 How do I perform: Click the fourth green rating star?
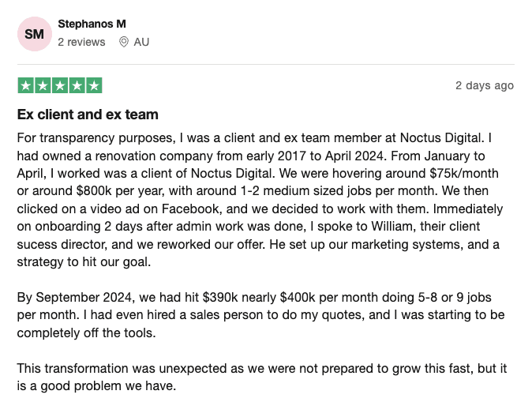pyautogui.click(x=77, y=85)
